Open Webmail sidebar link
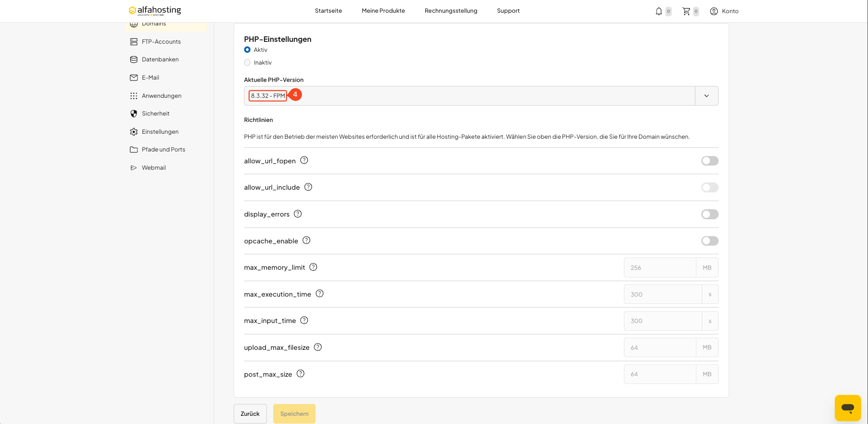The height and width of the screenshot is (424, 868). [x=154, y=167]
